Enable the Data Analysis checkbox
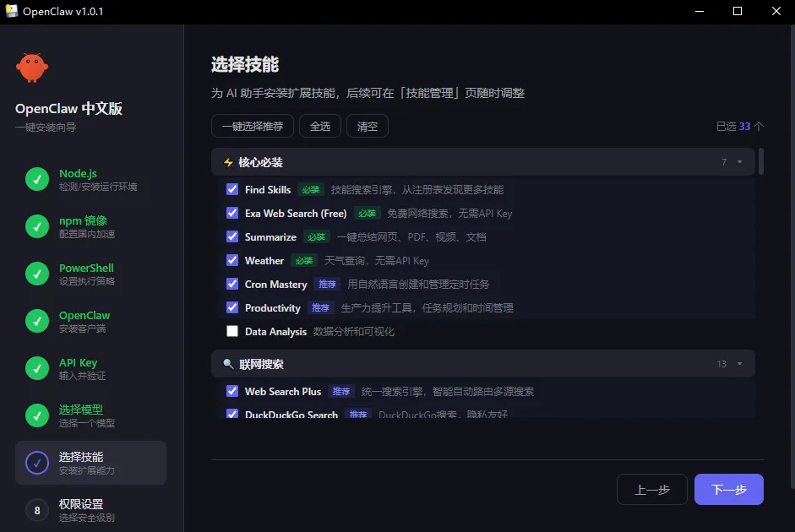 pos(232,331)
